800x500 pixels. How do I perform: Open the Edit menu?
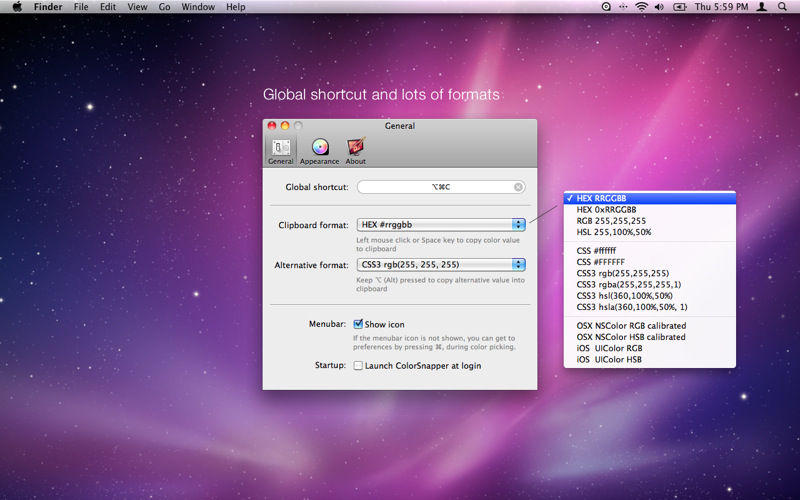coord(108,7)
